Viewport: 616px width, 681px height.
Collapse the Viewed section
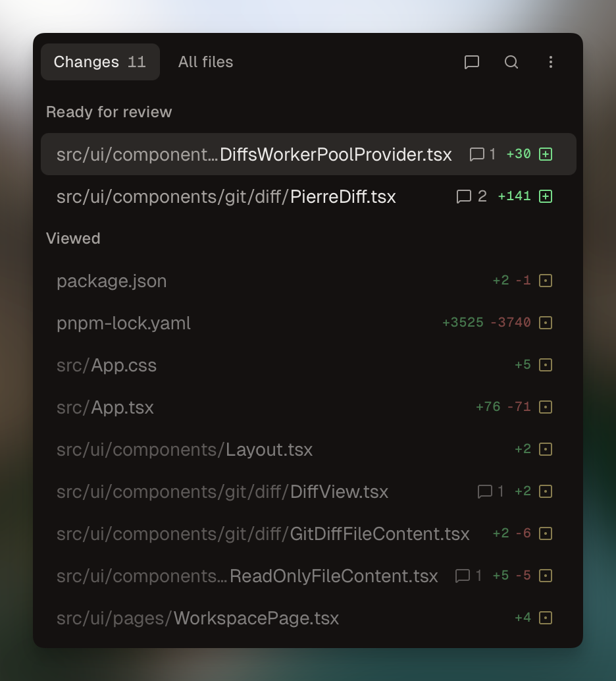coord(72,238)
